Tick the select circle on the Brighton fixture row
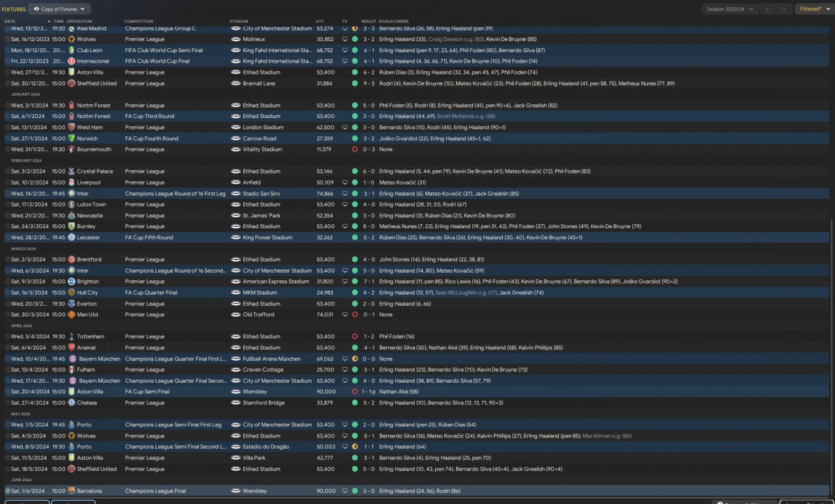Viewport: 835px width, 504px height. tap(8, 282)
